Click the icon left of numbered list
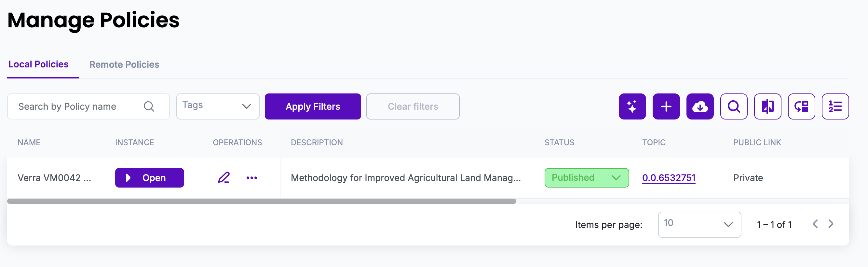The width and height of the screenshot is (868, 267). tap(801, 106)
